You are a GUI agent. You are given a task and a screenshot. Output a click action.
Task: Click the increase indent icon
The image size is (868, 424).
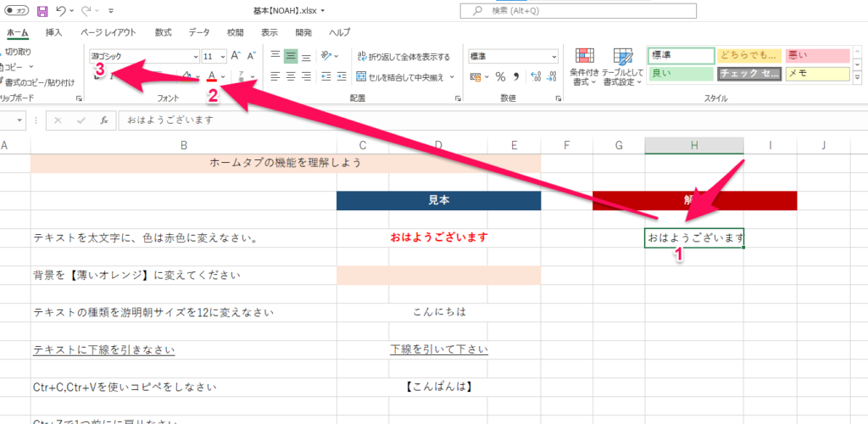[339, 76]
